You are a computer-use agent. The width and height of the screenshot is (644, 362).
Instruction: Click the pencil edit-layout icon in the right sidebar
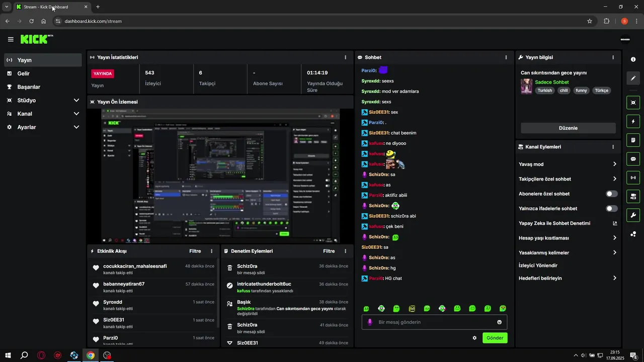(633, 78)
